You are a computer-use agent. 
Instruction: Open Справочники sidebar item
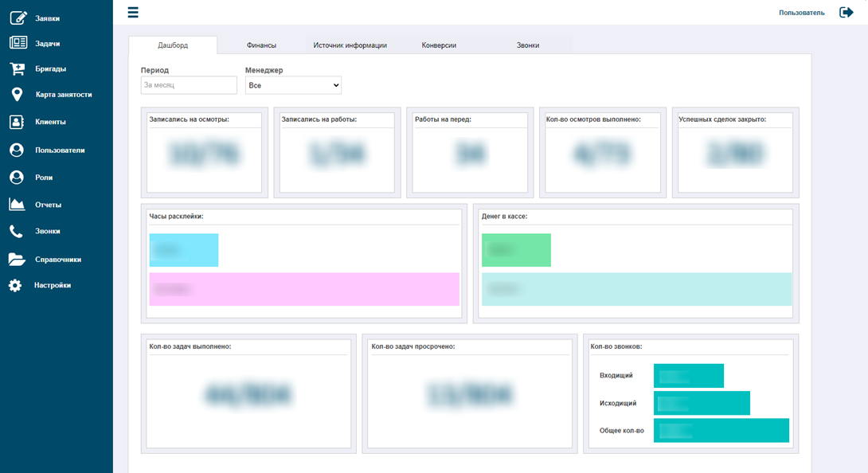[58, 260]
